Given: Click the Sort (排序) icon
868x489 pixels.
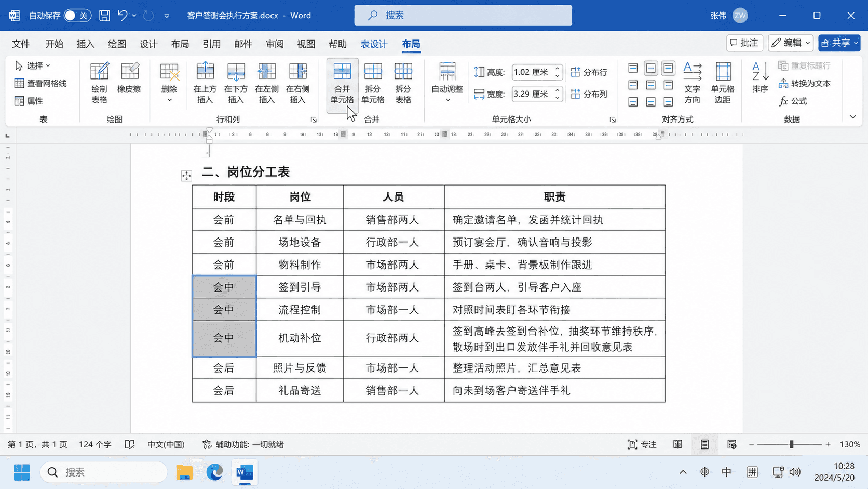Looking at the screenshot, I should pos(760,78).
